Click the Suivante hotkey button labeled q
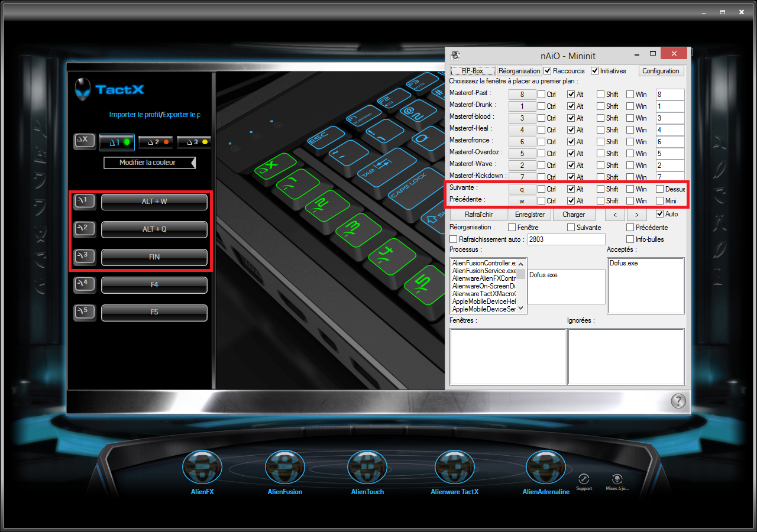Image resolution: width=757 pixels, height=532 pixels. click(522, 189)
